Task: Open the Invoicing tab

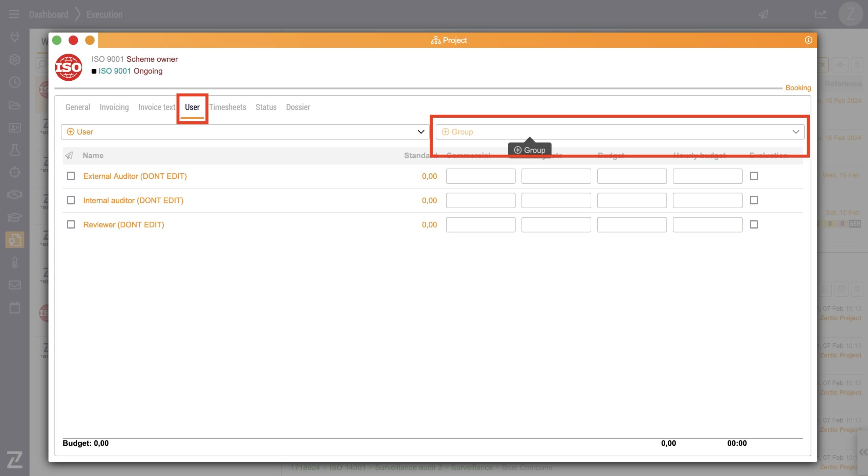Action: (x=114, y=107)
